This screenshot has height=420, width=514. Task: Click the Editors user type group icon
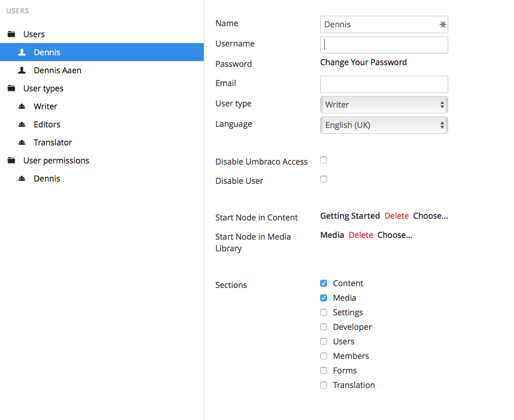[22, 124]
